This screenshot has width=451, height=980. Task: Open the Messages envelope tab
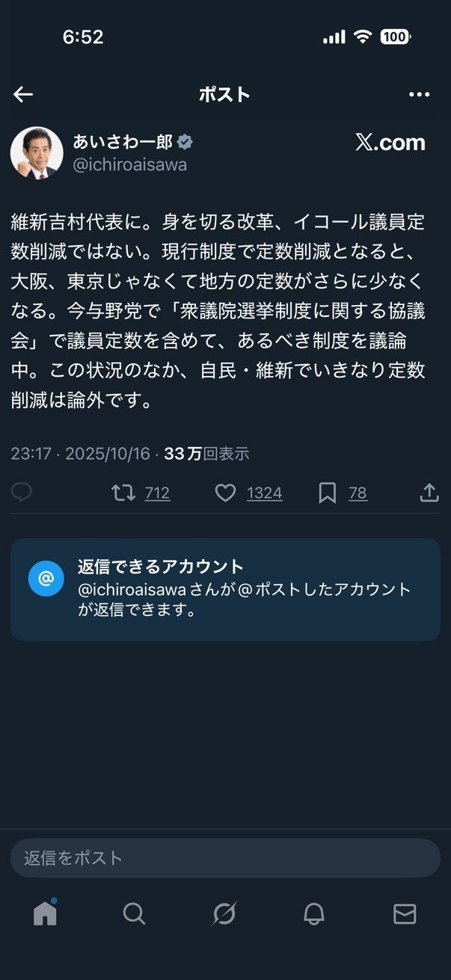404,913
